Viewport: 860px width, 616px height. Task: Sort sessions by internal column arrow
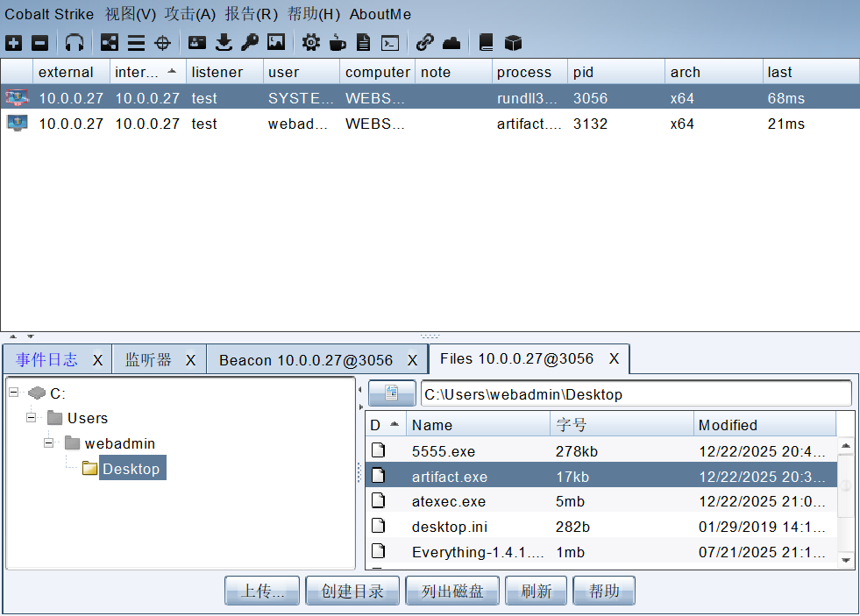click(172, 71)
